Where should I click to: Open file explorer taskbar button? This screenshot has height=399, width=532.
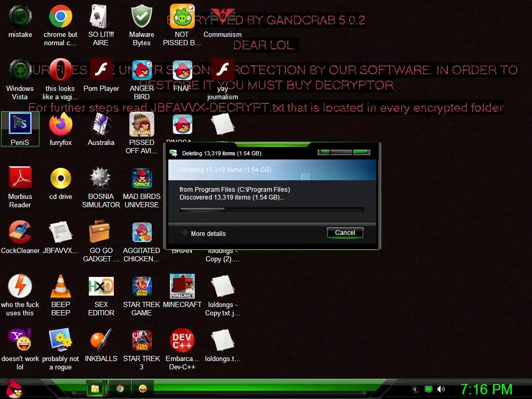tap(95, 389)
